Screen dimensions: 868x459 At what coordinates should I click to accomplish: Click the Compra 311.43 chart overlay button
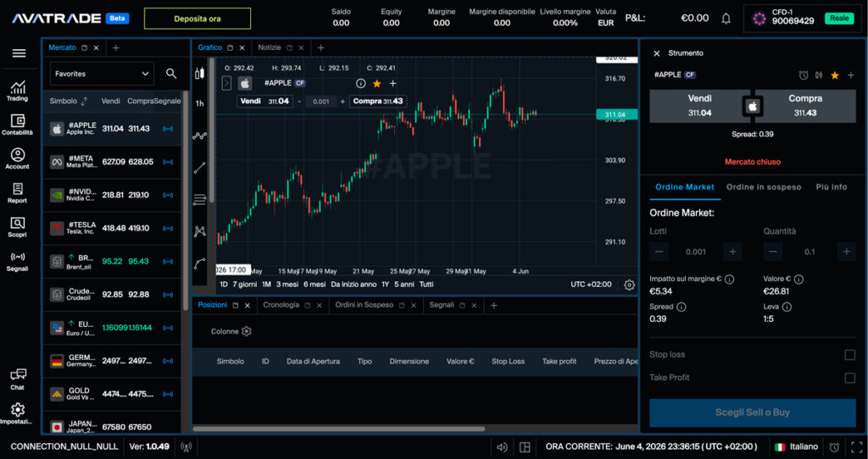click(x=379, y=102)
